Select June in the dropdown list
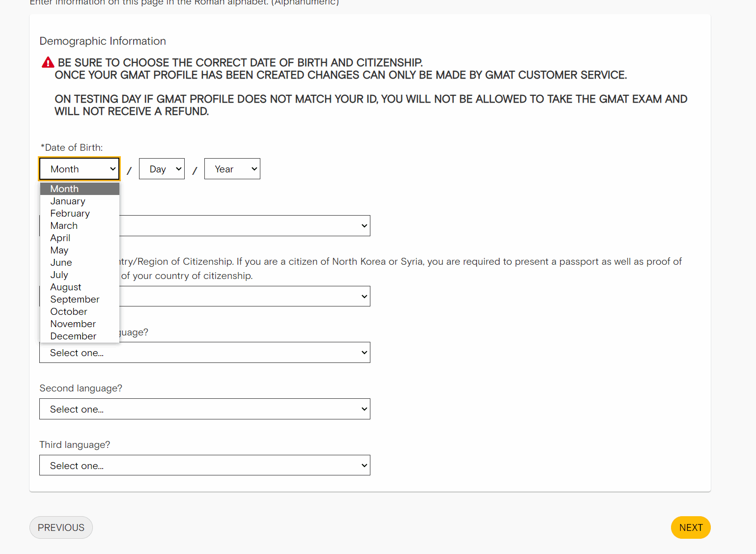The image size is (756, 554). [x=61, y=263]
